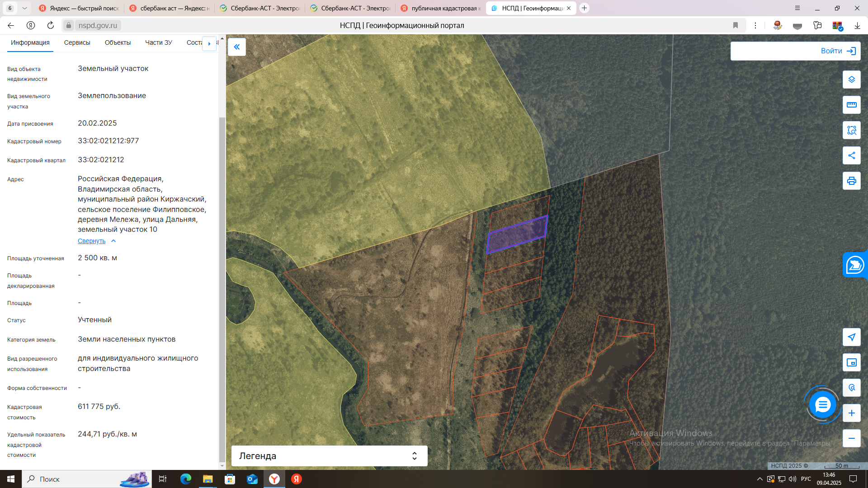
Task: Print the map with printer icon
Action: [x=851, y=181]
